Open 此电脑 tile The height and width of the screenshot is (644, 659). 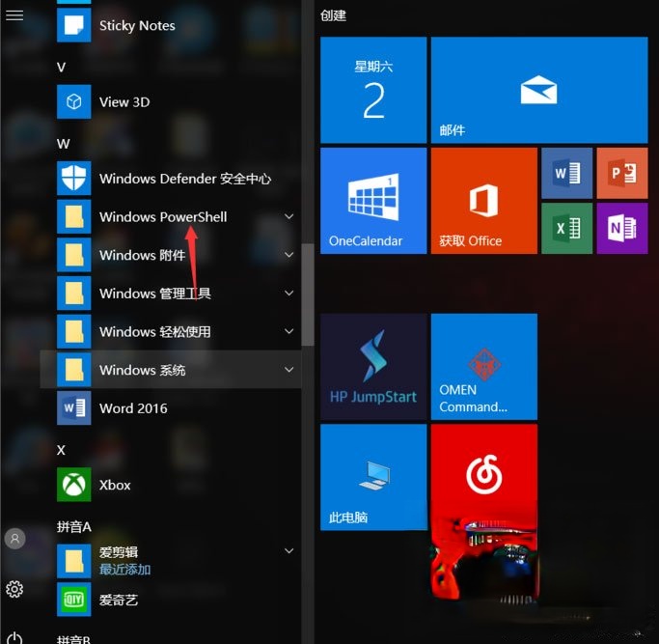point(373,477)
